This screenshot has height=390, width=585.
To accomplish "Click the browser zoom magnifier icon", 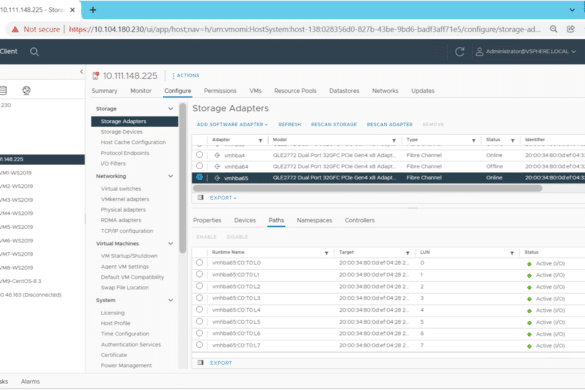I will point(553,29).
